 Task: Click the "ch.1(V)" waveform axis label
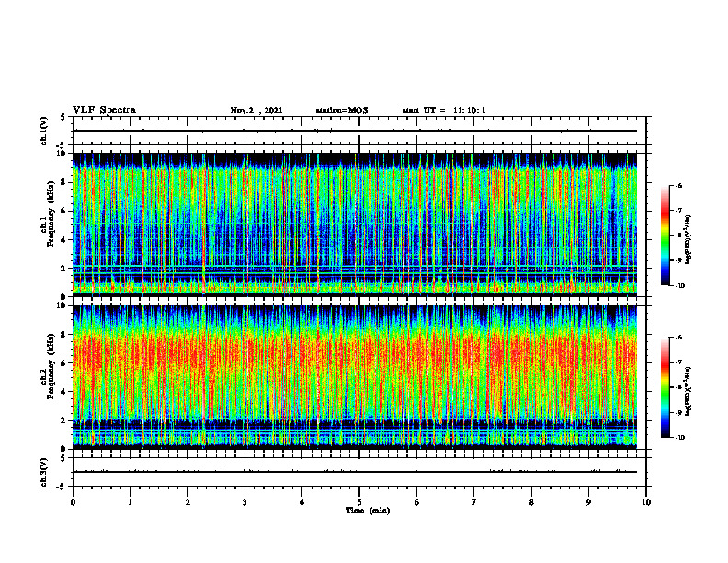(44, 131)
